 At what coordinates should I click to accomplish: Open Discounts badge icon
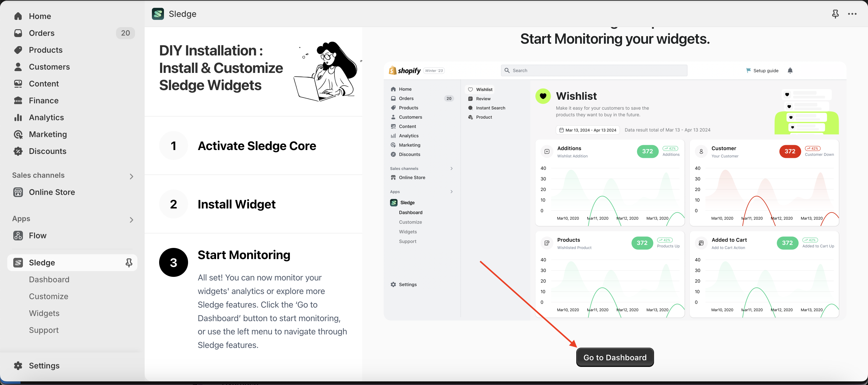(x=18, y=151)
